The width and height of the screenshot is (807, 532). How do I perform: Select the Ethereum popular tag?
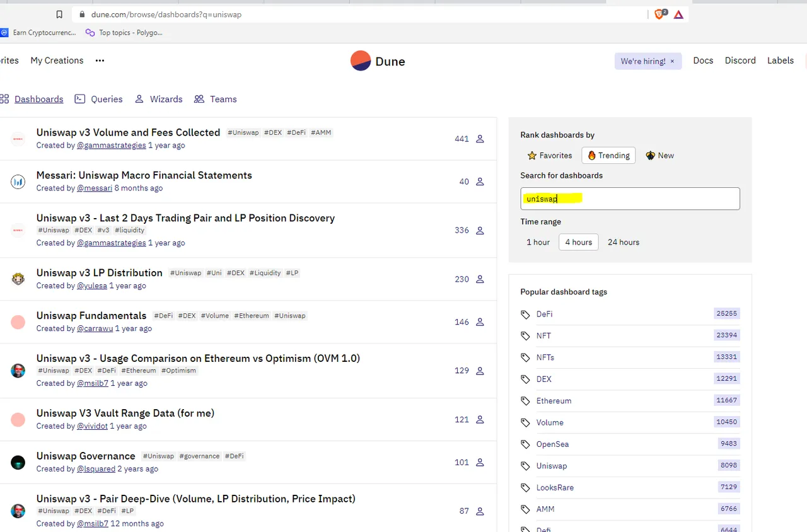(554, 401)
